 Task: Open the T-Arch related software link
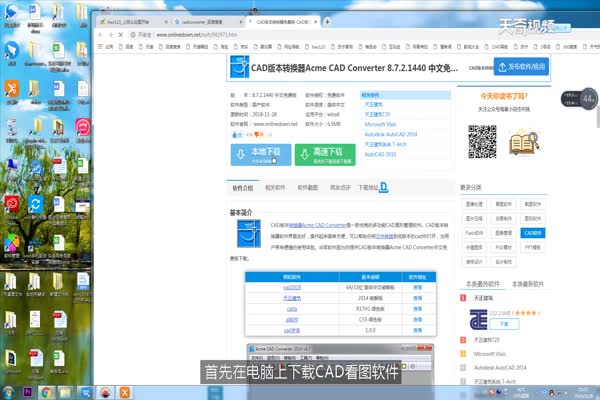tap(385, 144)
